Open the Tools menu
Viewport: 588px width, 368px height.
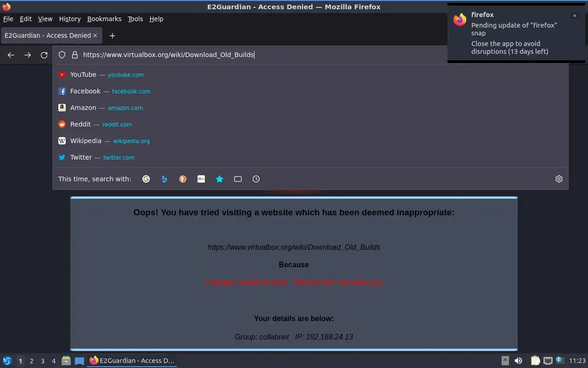pyautogui.click(x=136, y=19)
